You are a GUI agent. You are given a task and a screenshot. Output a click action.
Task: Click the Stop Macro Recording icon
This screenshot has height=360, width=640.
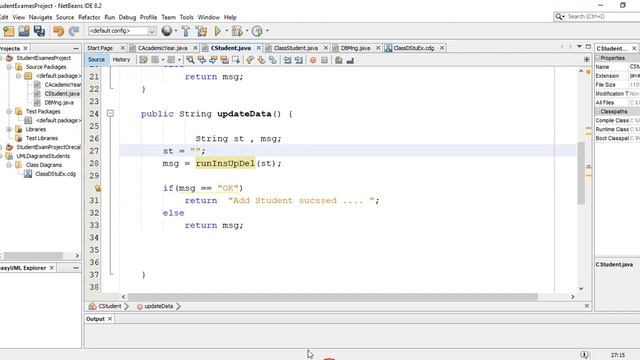(324, 60)
